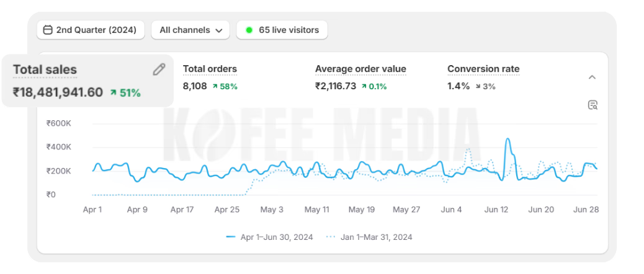Click the Total sales 51% growth arrow
644x274 pixels.
[114, 93]
